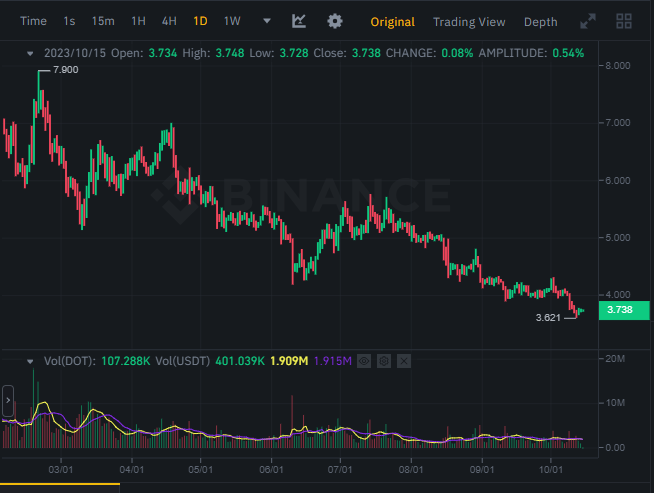Select the 1W interval

(x=232, y=21)
